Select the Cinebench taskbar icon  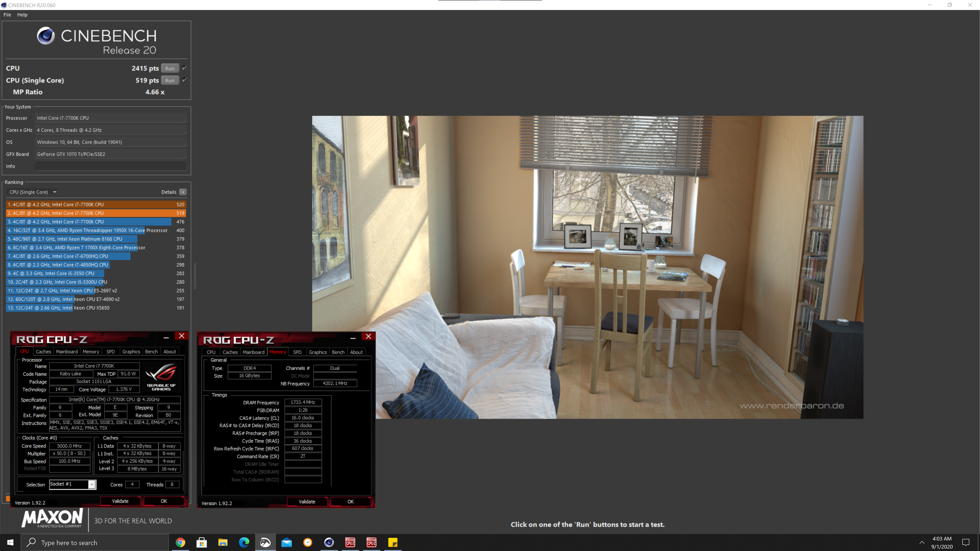click(329, 542)
